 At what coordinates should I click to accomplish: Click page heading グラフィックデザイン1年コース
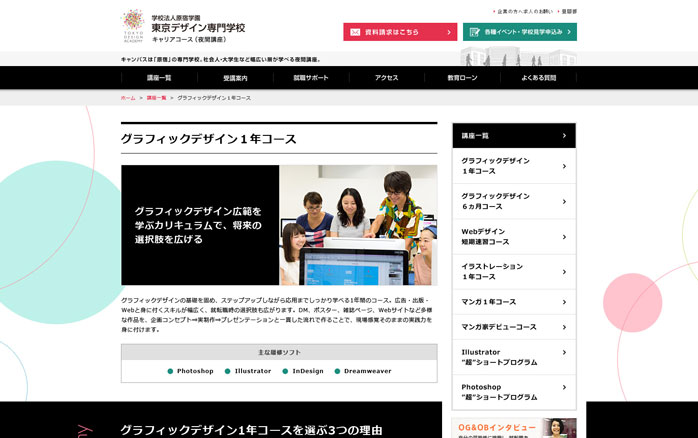pyautogui.click(x=208, y=139)
